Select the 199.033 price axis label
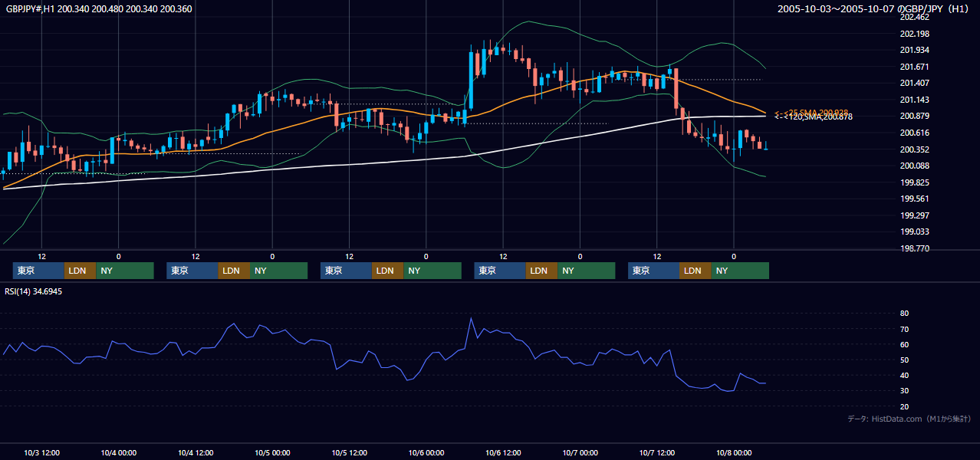Image resolution: width=980 pixels, height=460 pixels. pyautogui.click(x=914, y=232)
